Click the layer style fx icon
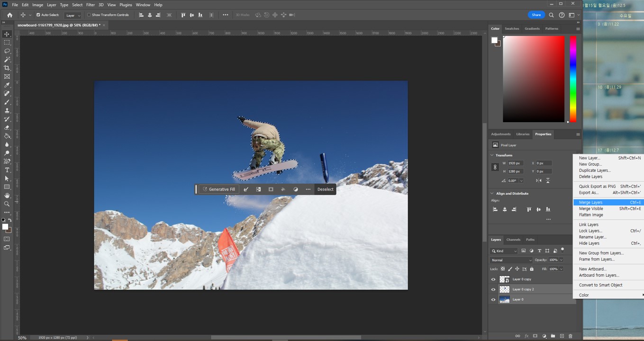644x341 pixels. (x=526, y=336)
